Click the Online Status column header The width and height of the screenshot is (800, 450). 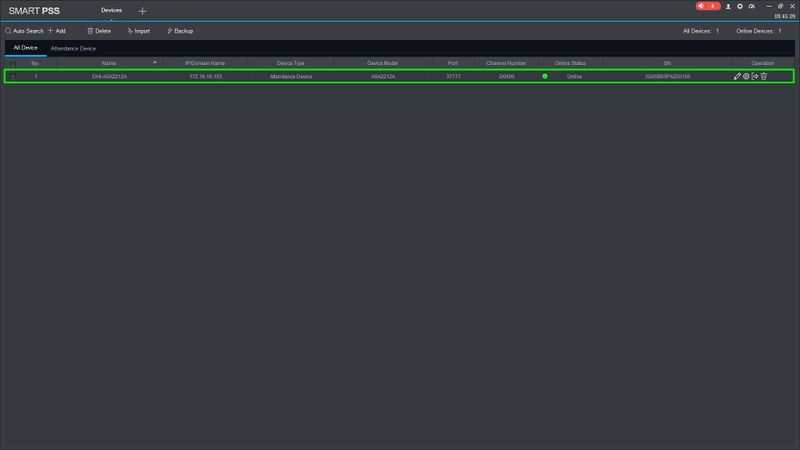(x=570, y=63)
